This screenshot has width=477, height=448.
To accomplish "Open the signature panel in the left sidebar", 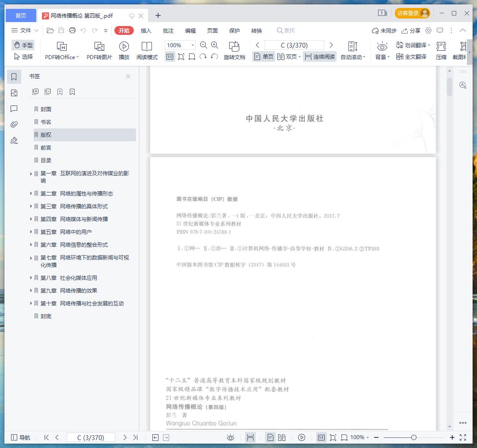I will click(x=14, y=140).
